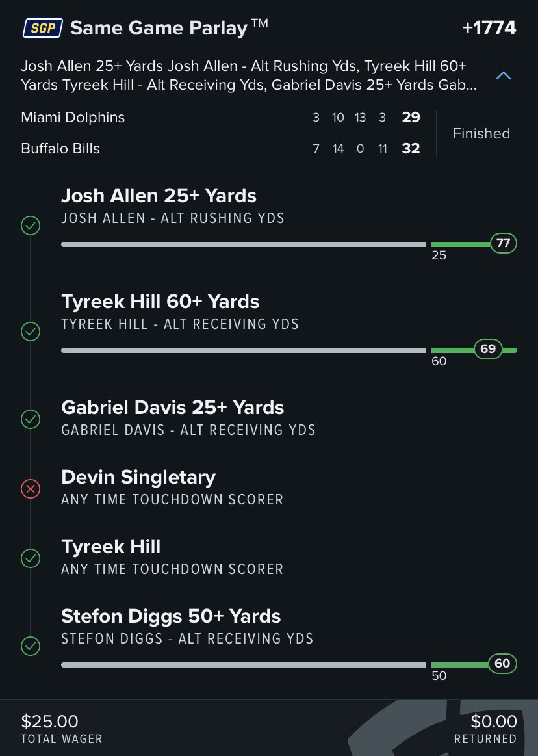Open Devin Singletary touchdown scorer leg
Viewport: 538px width, 756px height.
tap(172, 488)
